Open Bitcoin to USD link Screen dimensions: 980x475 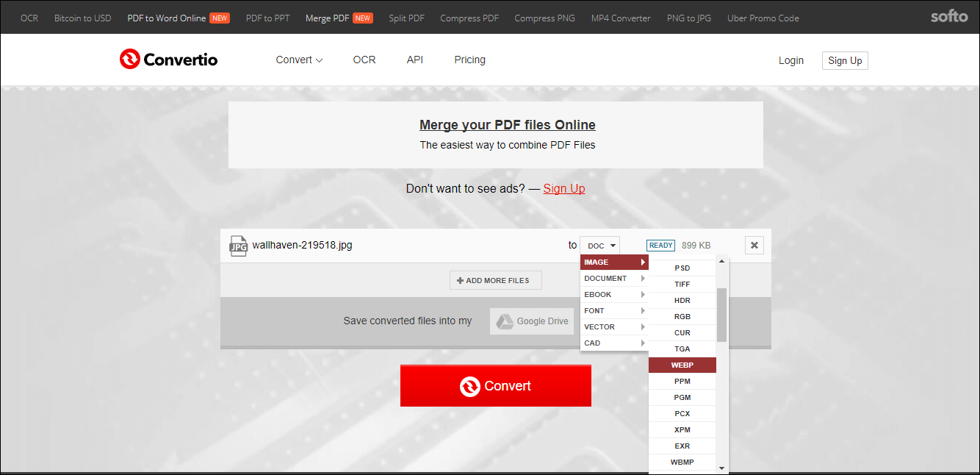tap(83, 18)
